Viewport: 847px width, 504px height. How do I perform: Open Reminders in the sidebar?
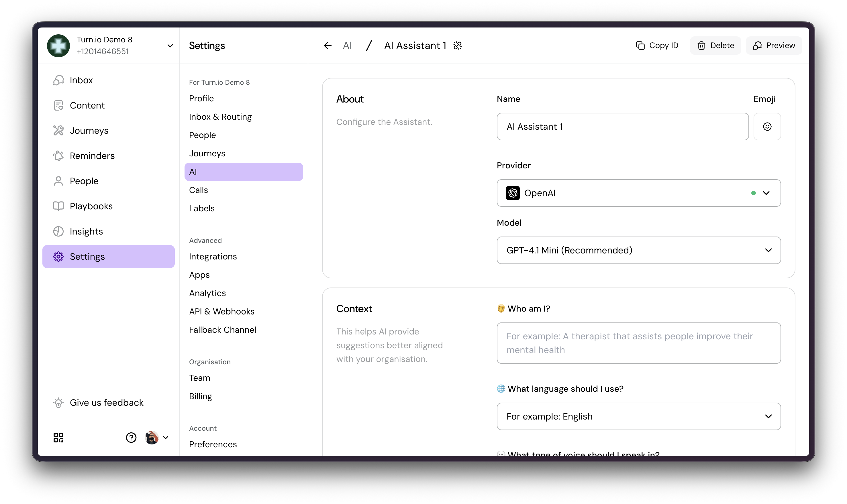92,156
